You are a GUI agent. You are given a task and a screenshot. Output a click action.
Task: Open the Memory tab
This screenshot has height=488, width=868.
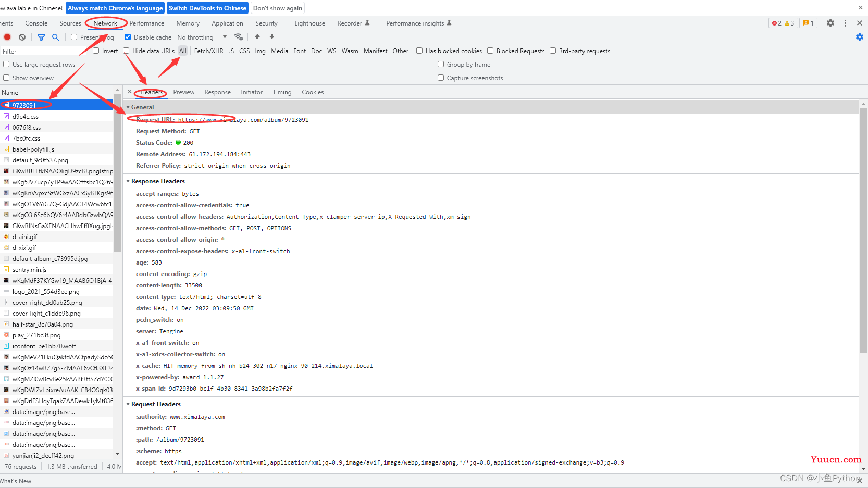[188, 23]
